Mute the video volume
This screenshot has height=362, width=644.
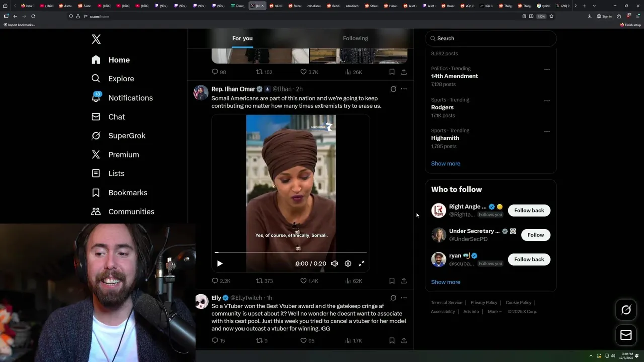(x=334, y=264)
